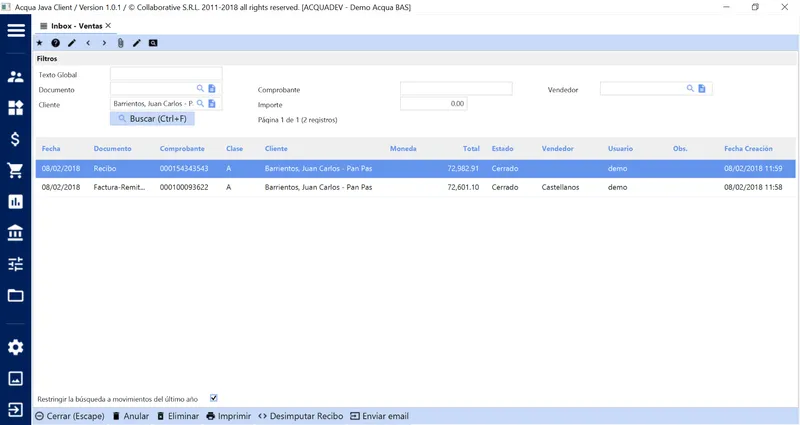Click the Eliminar button
Viewport: 800px width, 425px height.
point(178,416)
